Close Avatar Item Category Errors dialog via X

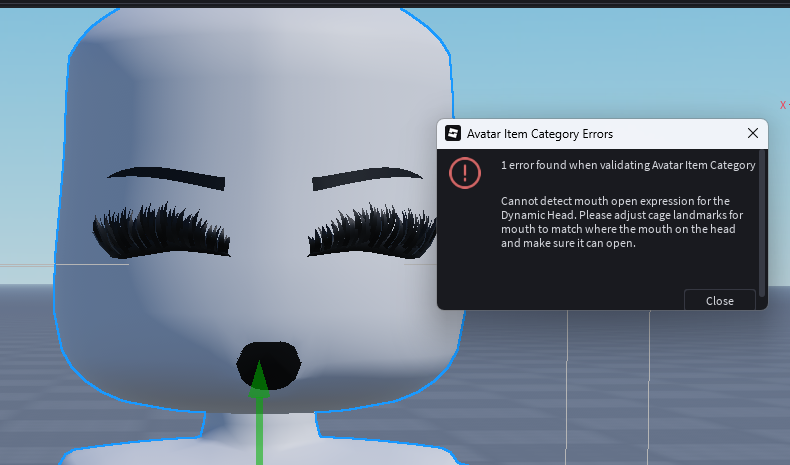click(x=753, y=133)
